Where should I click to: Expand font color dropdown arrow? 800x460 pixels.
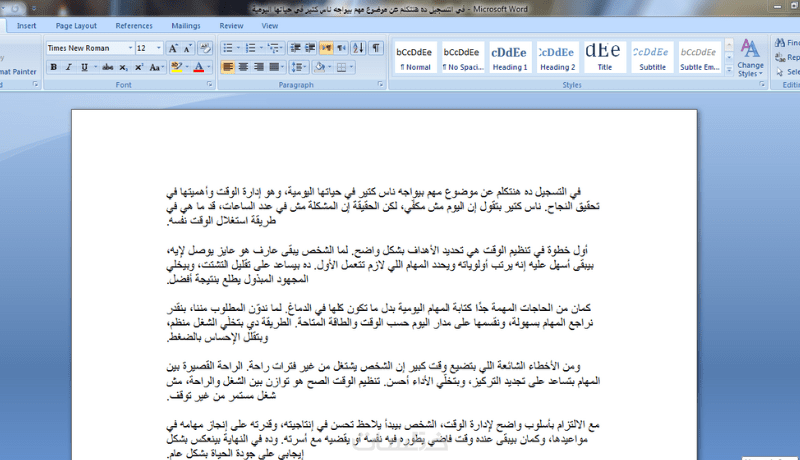click(209, 67)
